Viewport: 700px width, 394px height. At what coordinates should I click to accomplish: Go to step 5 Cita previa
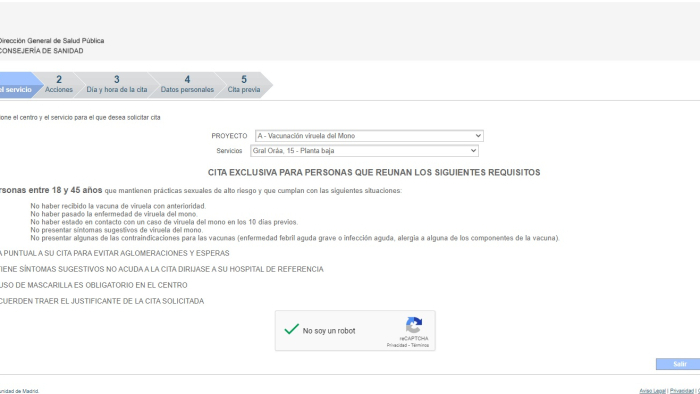click(244, 84)
